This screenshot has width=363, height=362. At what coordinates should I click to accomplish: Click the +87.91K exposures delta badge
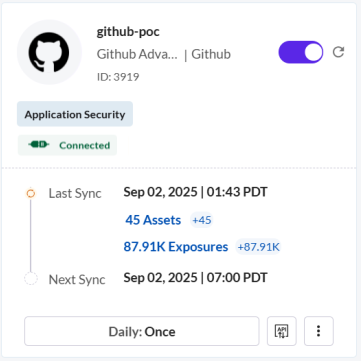point(258,247)
